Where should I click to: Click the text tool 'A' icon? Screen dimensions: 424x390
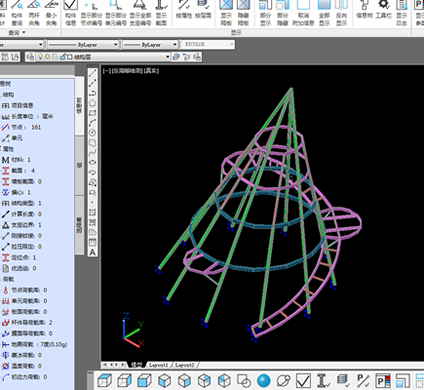[93, 252]
